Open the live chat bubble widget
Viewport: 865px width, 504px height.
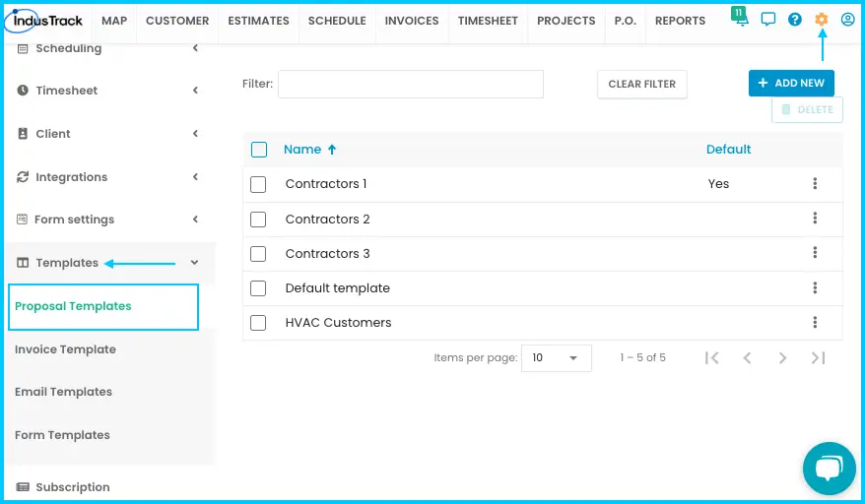[x=830, y=469]
